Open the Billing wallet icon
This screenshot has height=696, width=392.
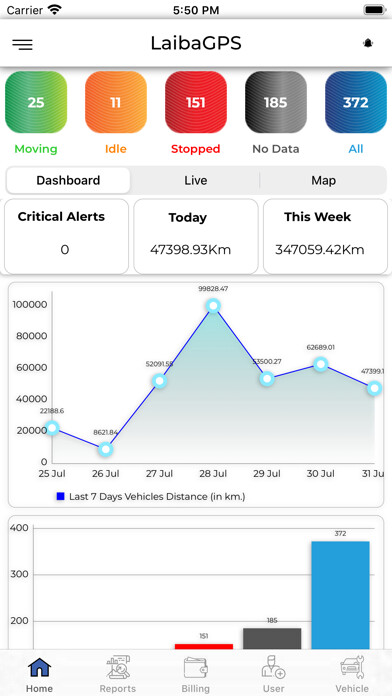pyautogui.click(x=196, y=668)
